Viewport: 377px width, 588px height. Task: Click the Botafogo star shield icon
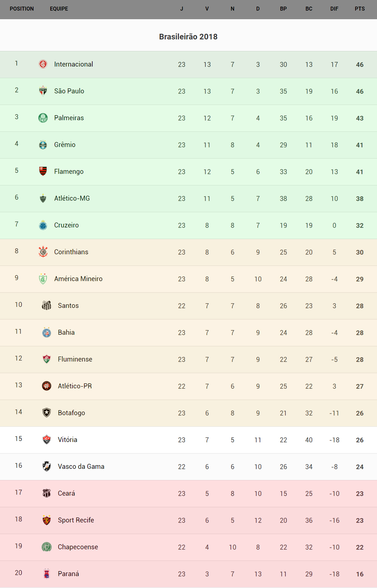[47, 413]
